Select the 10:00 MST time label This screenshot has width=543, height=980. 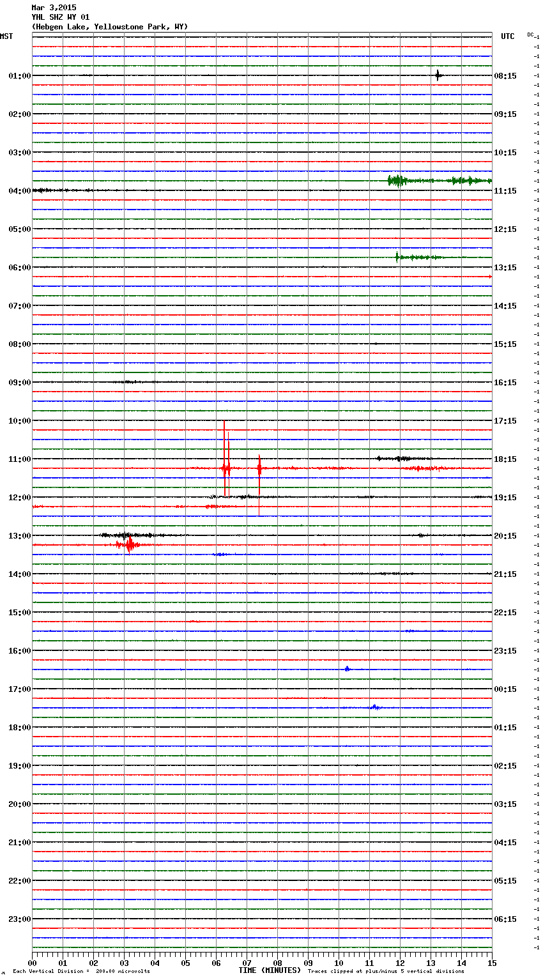(20, 421)
